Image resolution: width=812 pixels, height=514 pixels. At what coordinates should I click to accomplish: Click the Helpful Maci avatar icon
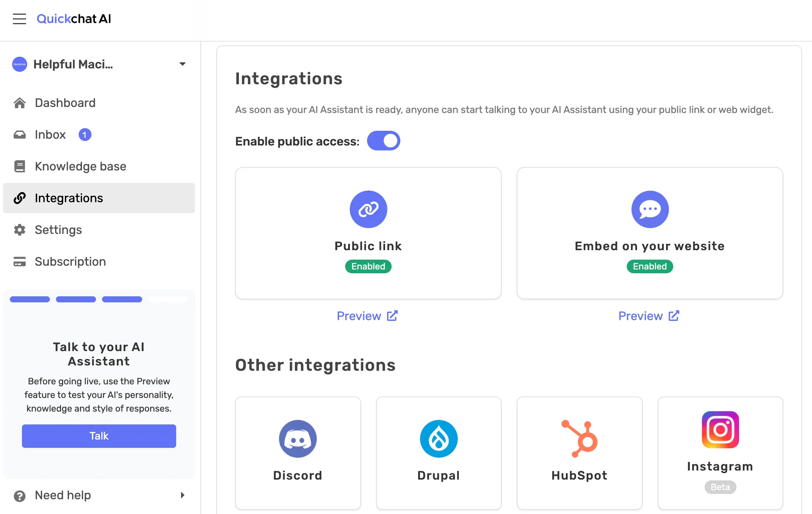pyautogui.click(x=20, y=64)
